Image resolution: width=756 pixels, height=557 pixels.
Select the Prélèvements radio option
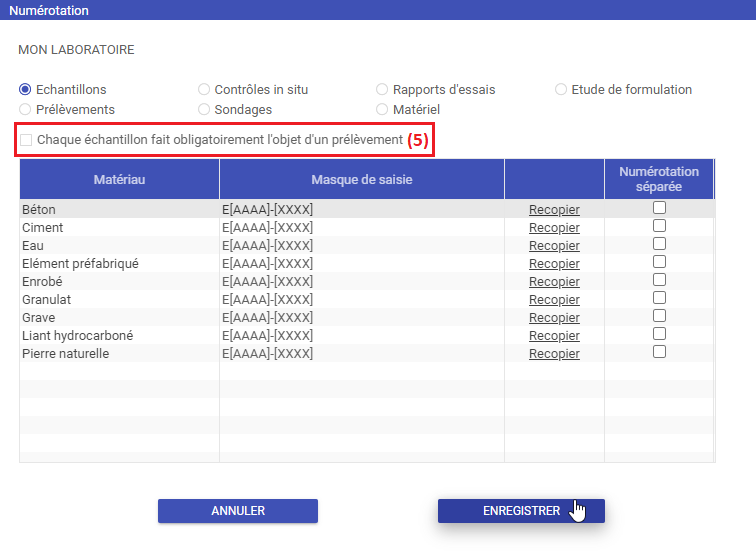click(x=25, y=109)
